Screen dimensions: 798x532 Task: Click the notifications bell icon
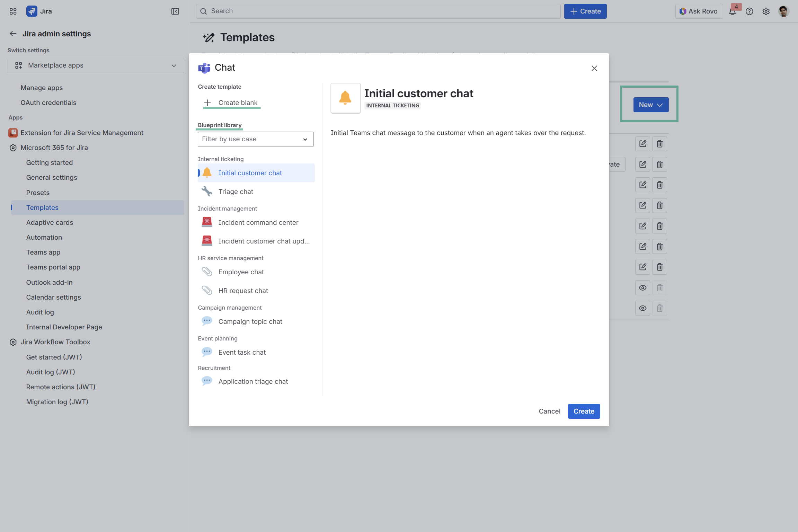[732, 11]
